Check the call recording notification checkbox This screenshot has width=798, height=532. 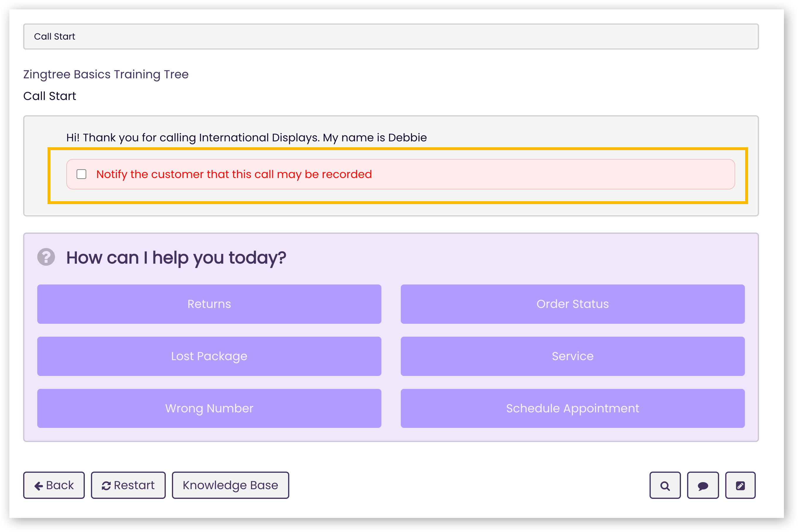click(82, 174)
